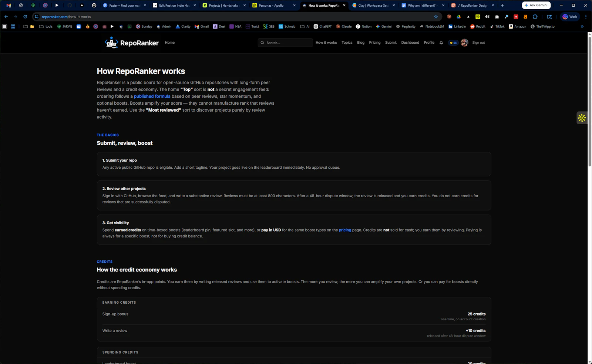
Task: Click the '+10 credits' value
Action: click(x=475, y=331)
